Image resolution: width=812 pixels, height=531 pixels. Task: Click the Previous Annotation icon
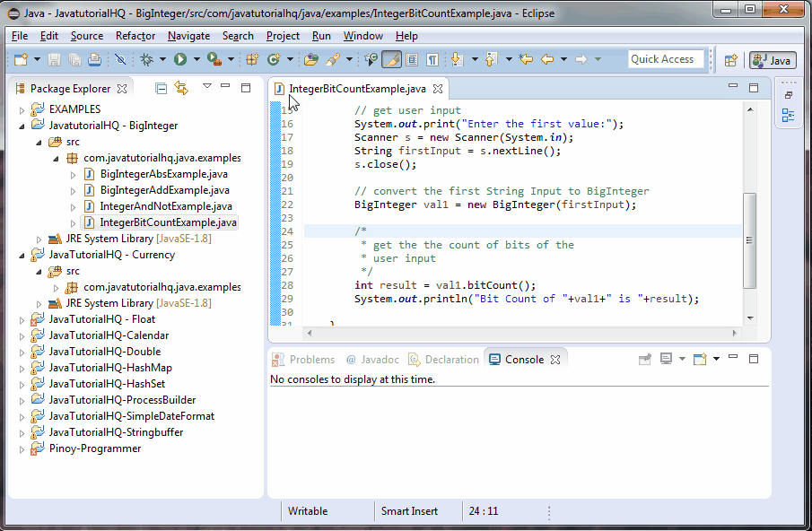(x=491, y=59)
